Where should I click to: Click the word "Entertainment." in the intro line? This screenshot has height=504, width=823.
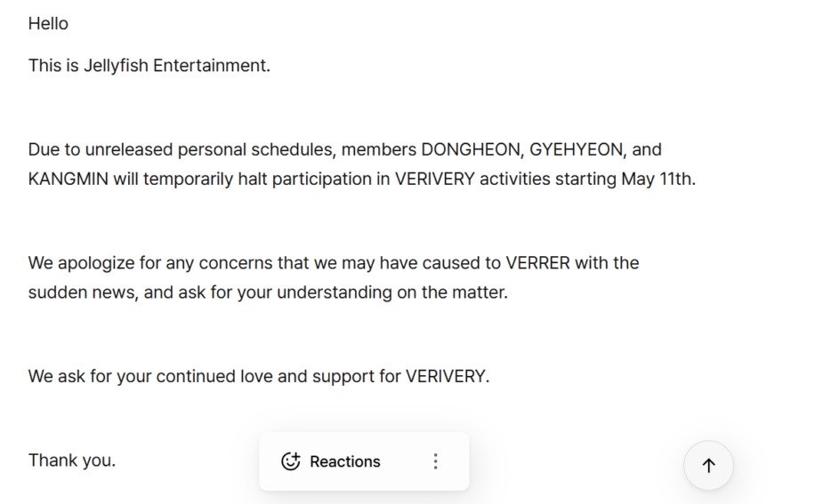point(212,65)
